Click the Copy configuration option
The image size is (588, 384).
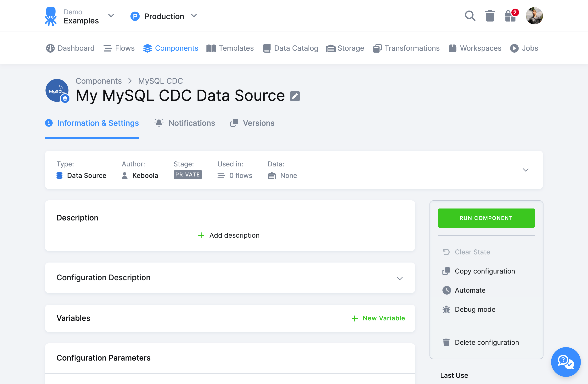(x=485, y=271)
